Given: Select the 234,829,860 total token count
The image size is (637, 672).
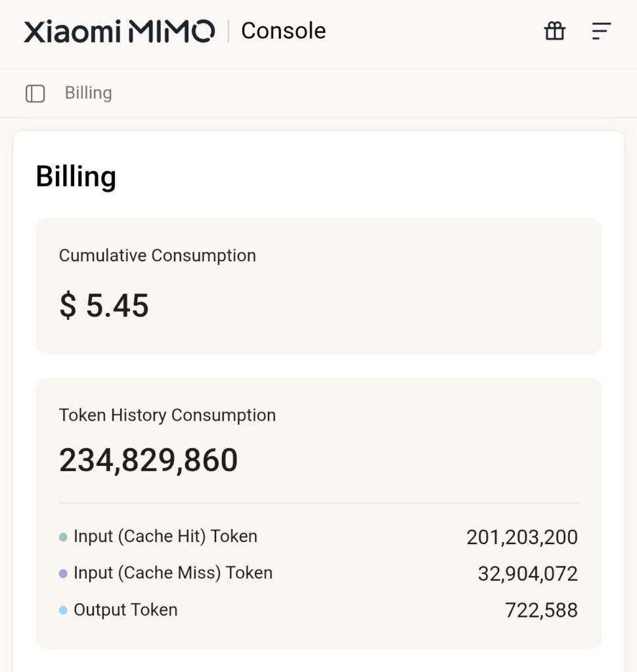Looking at the screenshot, I should (x=148, y=460).
